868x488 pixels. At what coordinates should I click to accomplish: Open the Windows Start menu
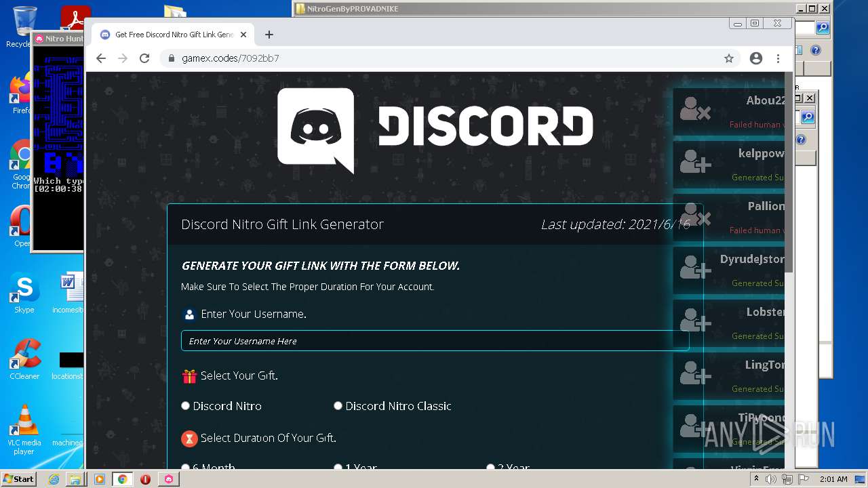pyautogui.click(x=19, y=479)
